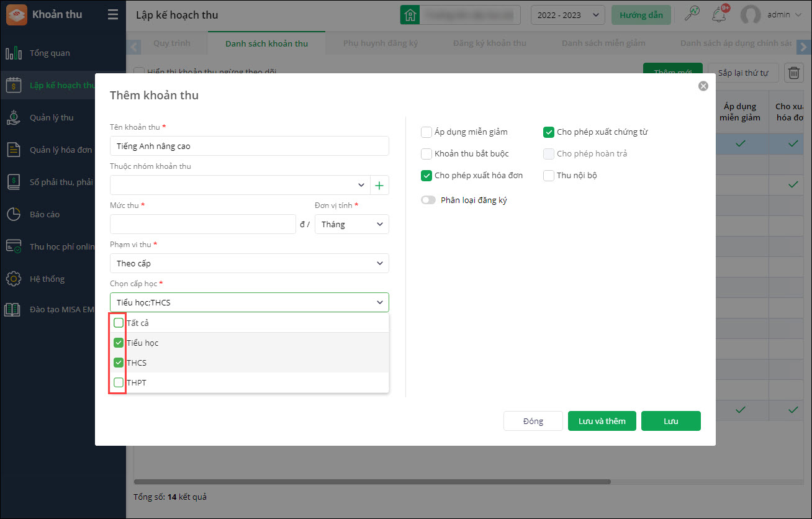Open Tổng quan from sidebar
The height and width of the screenshot is (519, 812).
50,53
